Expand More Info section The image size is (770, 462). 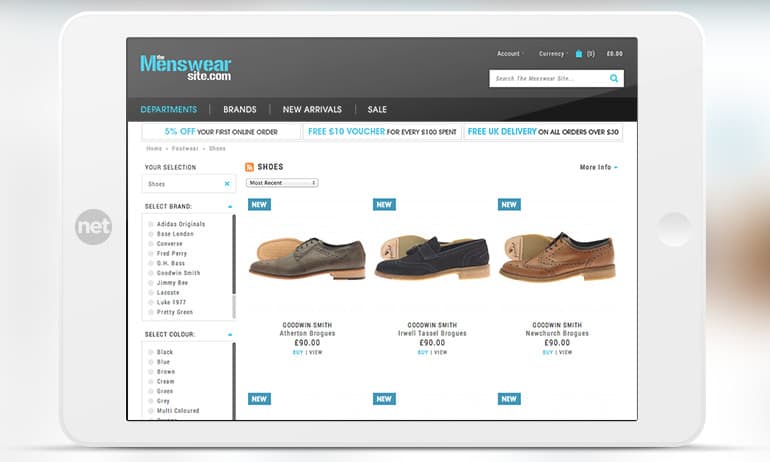(599, 167)
